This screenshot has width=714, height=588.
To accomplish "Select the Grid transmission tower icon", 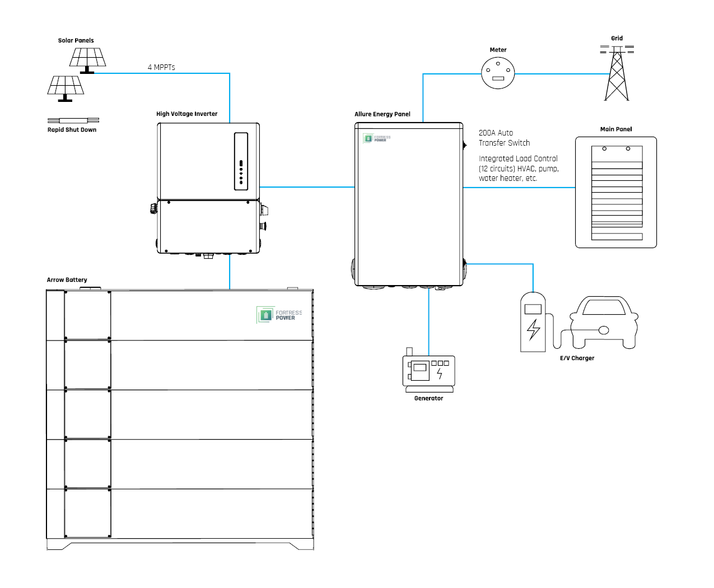I will 617,74.
